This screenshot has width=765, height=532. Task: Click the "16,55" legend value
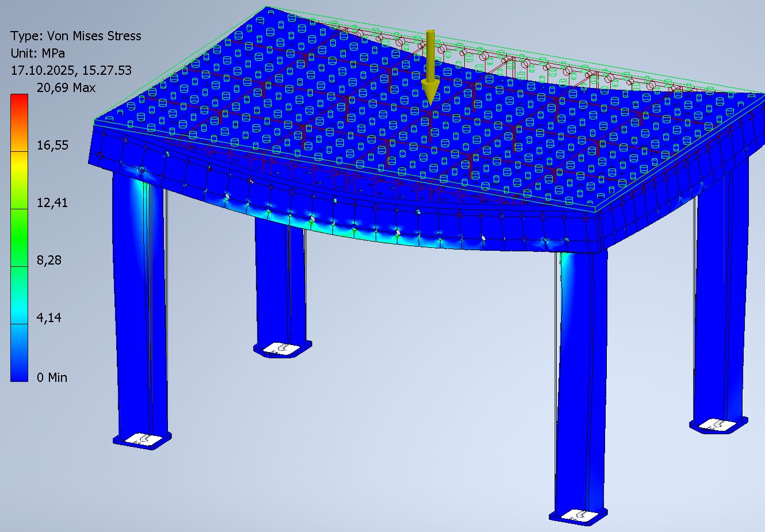(52, 146)
